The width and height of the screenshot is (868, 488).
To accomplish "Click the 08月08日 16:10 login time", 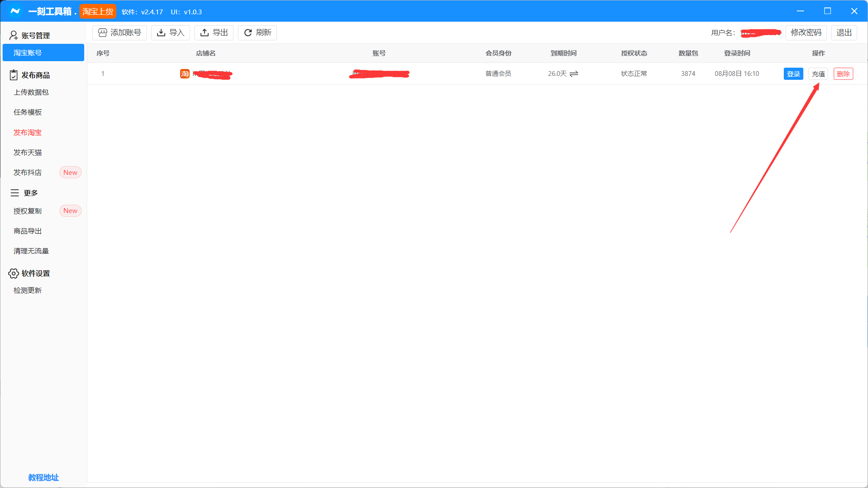I will (737, 74).
